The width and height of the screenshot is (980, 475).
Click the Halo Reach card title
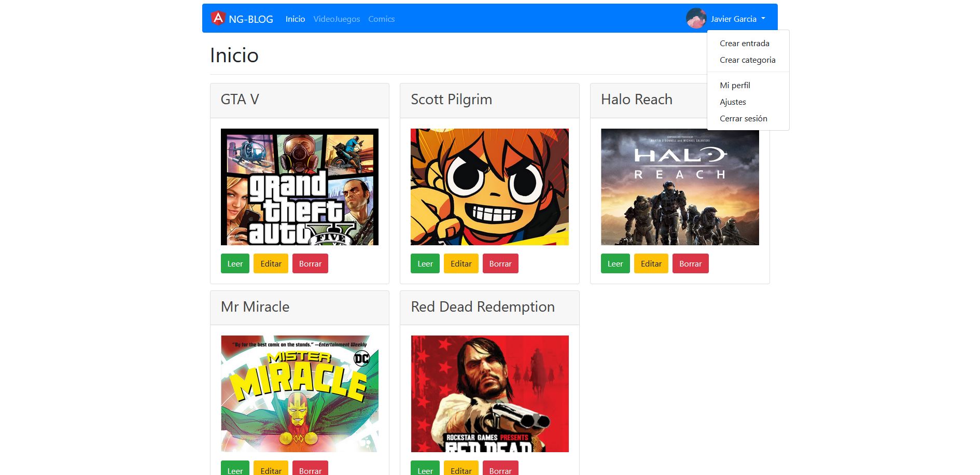pyautogui.click(x=637, y=100)
